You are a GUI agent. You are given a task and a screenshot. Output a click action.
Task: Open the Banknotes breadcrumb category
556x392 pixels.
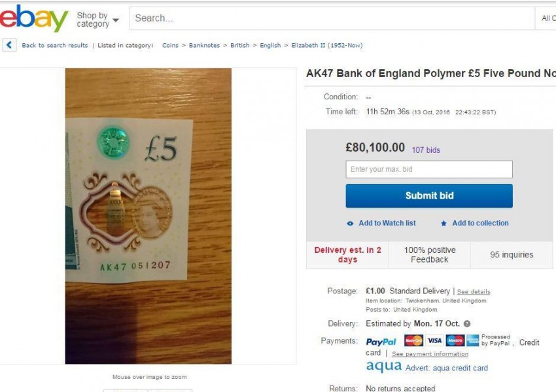tap(205, 46)
